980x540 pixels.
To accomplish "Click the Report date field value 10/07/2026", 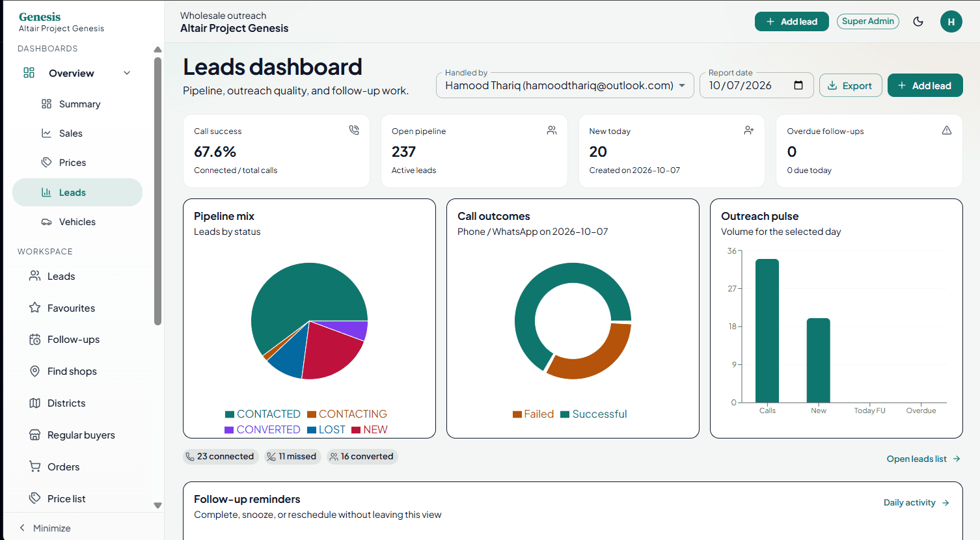I will point(740,85).
